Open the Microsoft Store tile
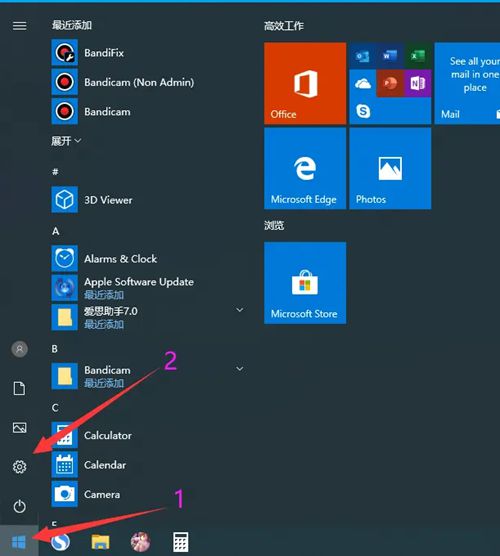 point(305,283)
